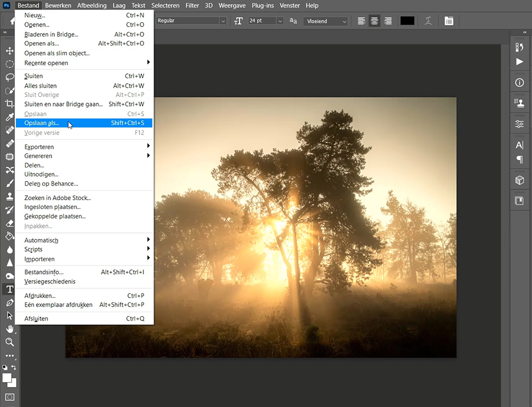The width and height of the screenshot is (532, 407).
Task: Open the Character panel icon
Action: coord(519,145)
